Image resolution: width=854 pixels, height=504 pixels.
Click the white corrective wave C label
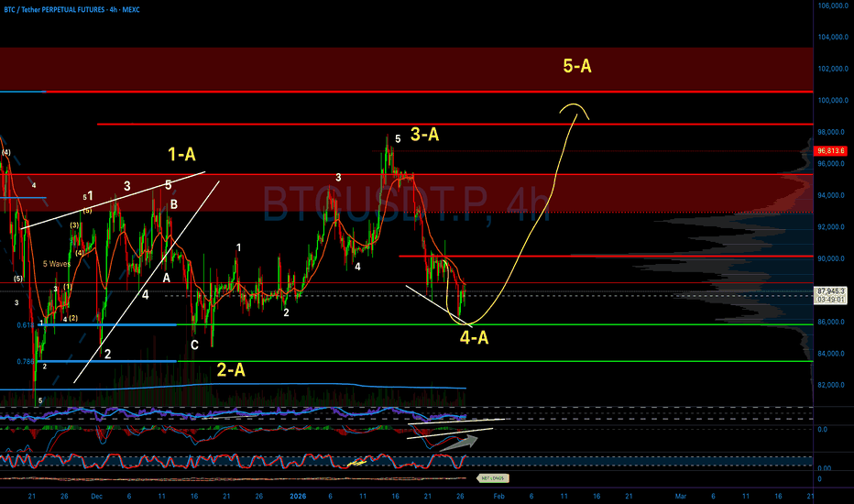pyautogui.click(x=194, y=345)
